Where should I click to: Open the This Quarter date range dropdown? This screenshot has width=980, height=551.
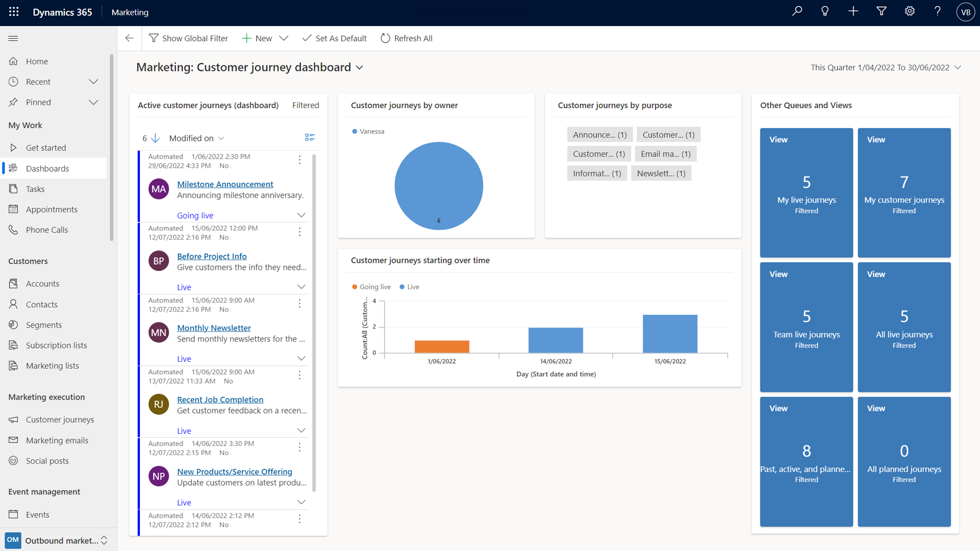point(958,67)
